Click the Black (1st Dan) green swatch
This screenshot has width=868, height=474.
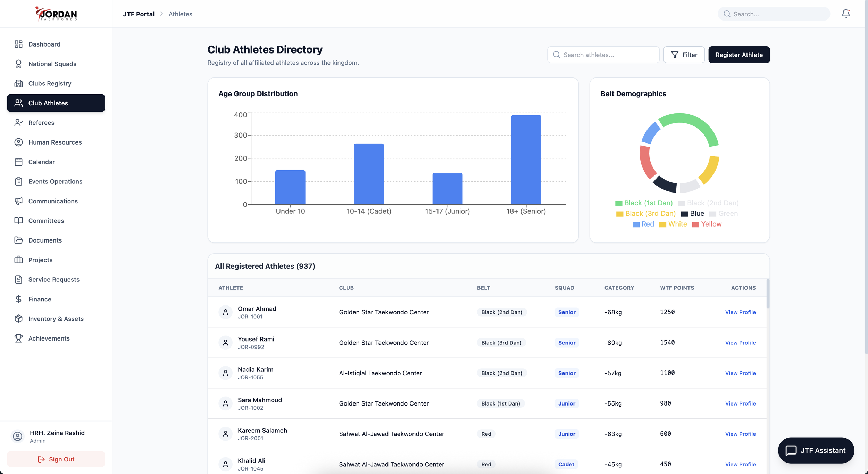618,203
